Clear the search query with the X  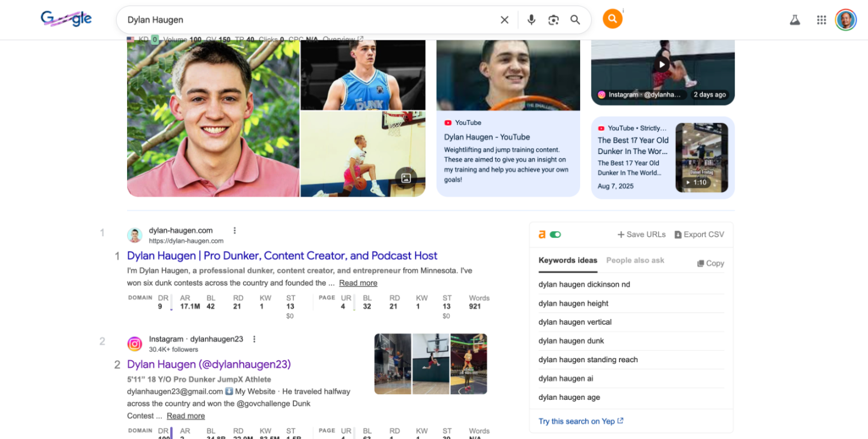coord(504,19)
